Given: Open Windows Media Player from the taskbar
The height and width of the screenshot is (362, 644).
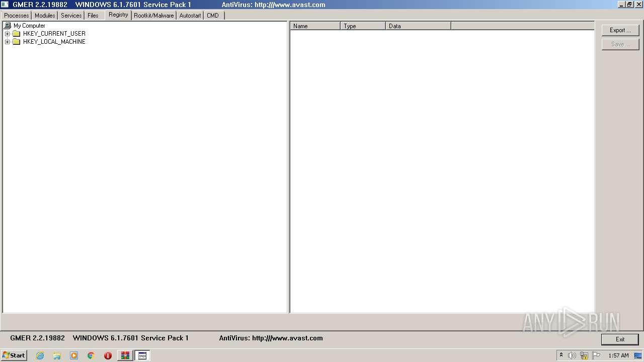Looking at the screenshot, I should click(74, 355).
